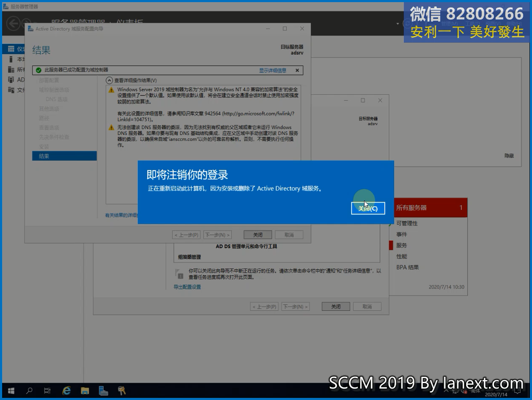Select DNS 选项 step in wizard
Viewport: 532px width, 400px height.
point(56,99)
